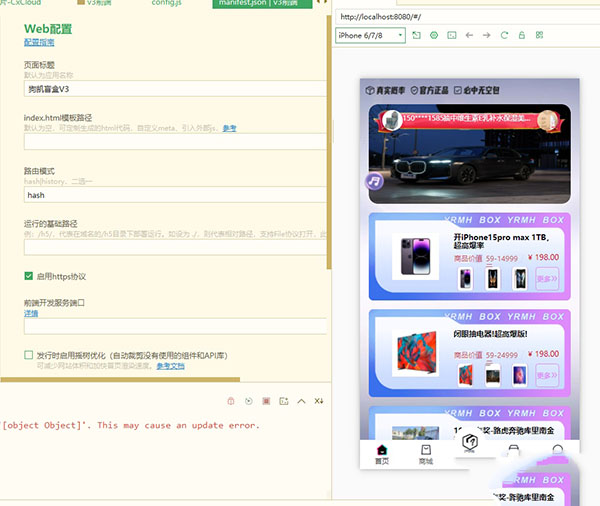Open the web inspector console icon

click(x=452, y=35)
